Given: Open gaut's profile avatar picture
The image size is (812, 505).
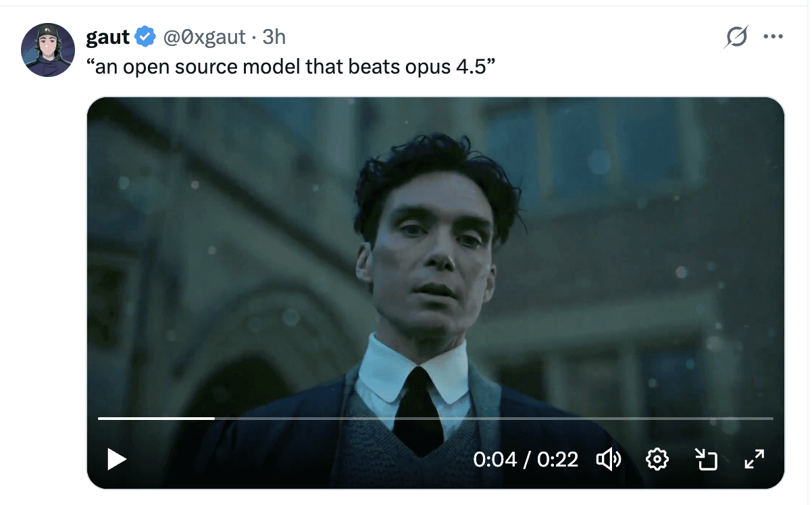Looking at the screenshot, I should point(48,50).
